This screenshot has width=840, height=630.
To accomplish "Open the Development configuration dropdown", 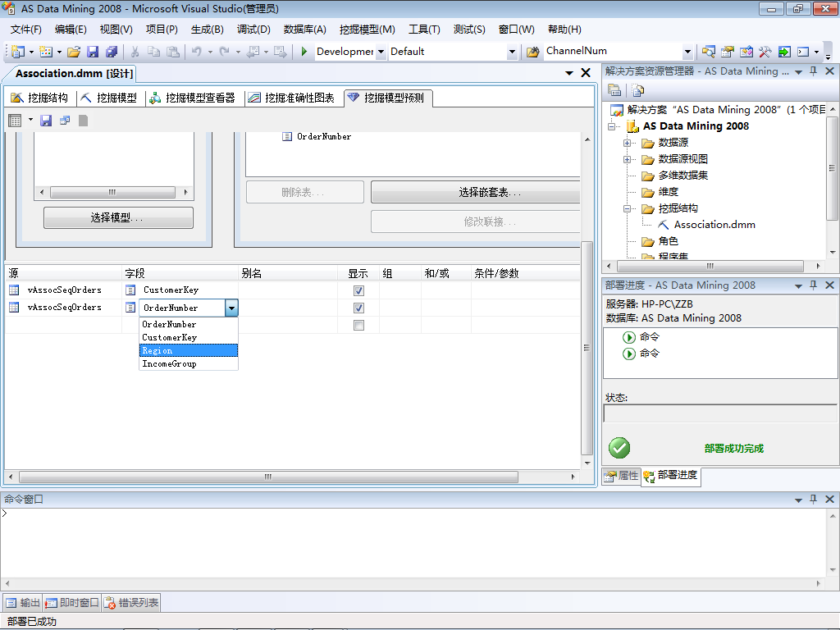I will coord(381,52).
